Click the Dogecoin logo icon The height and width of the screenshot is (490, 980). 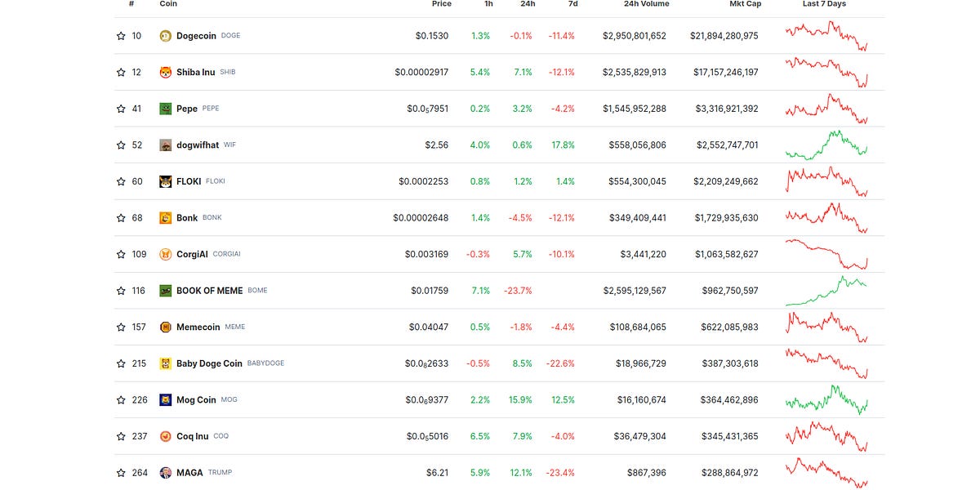[165, 35]
